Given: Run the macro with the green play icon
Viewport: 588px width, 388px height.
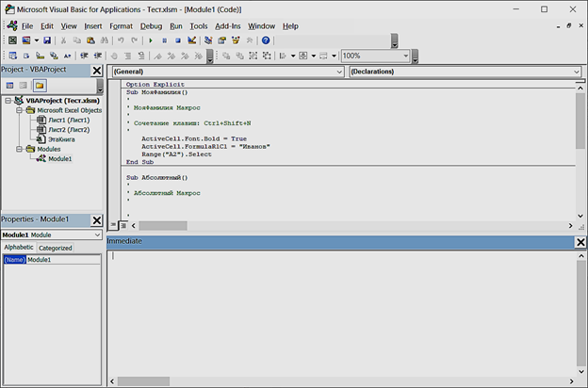Looking at the screenshot, I should tap(151, 40).
